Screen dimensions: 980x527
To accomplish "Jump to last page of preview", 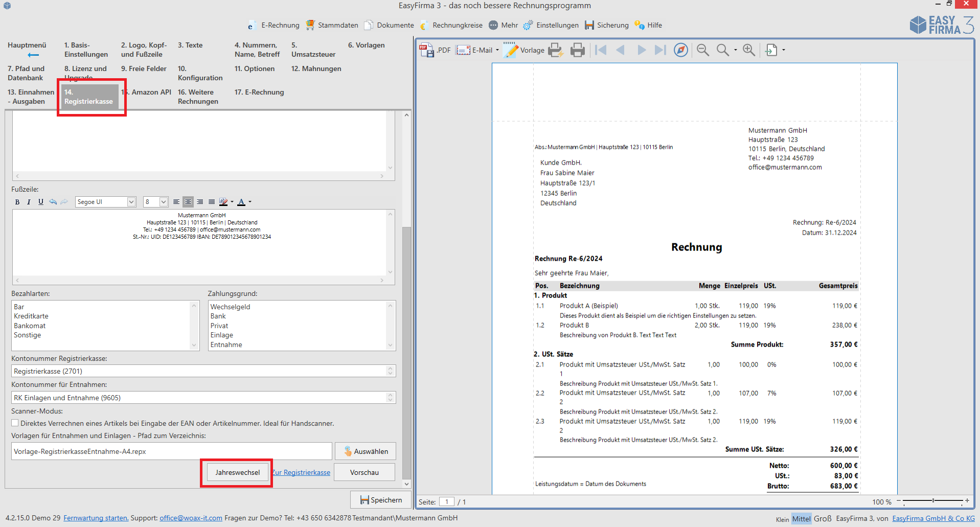I will point(660,50).
